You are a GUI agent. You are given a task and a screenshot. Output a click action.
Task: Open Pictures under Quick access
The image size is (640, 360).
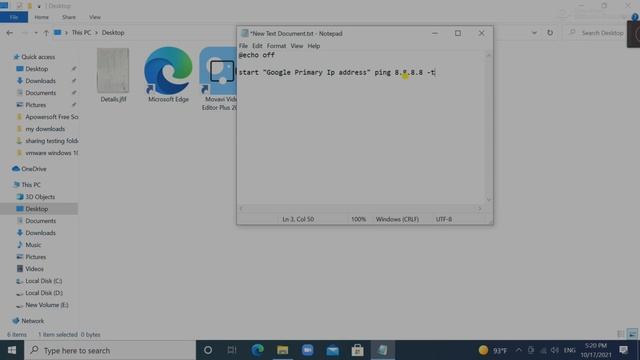[36, 105]
